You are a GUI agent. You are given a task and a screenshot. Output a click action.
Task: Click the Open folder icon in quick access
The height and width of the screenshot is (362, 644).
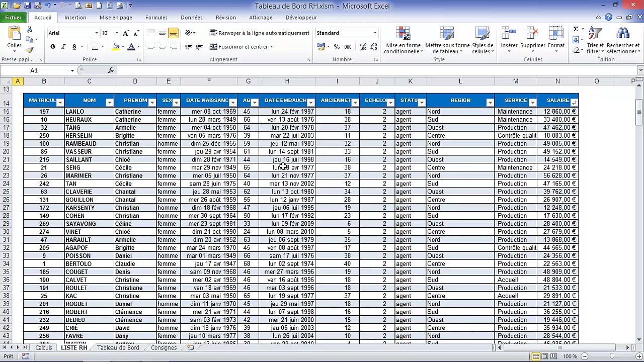tap(17, 6)
